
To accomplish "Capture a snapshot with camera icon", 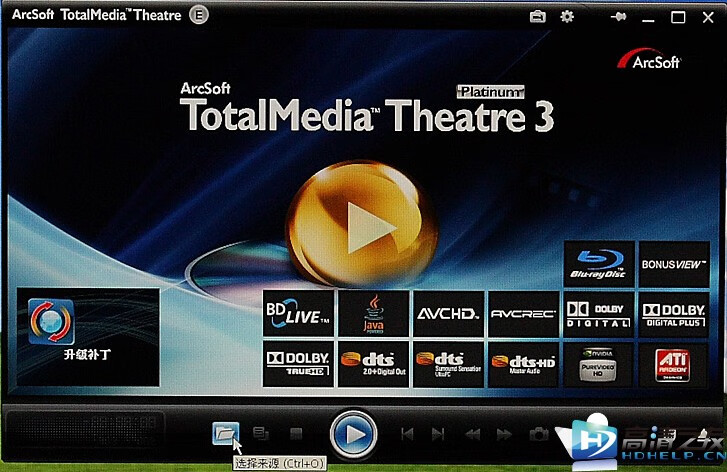I will pos(539,434).
